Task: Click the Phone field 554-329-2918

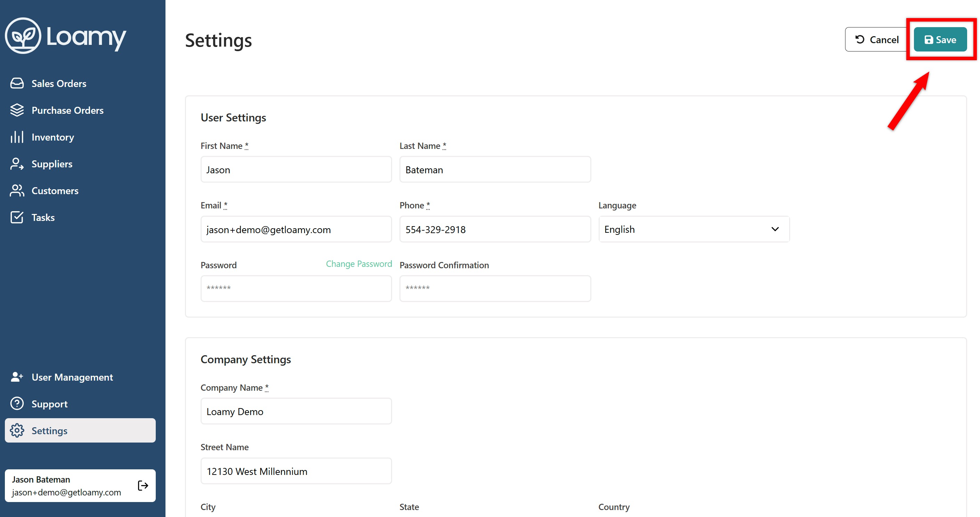Action: (x=495, y=229)
